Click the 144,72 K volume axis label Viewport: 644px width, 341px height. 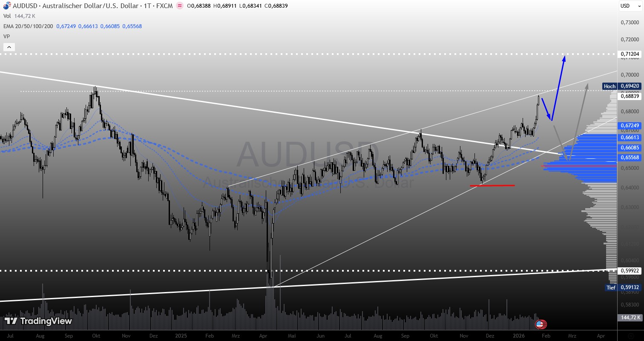629,318
